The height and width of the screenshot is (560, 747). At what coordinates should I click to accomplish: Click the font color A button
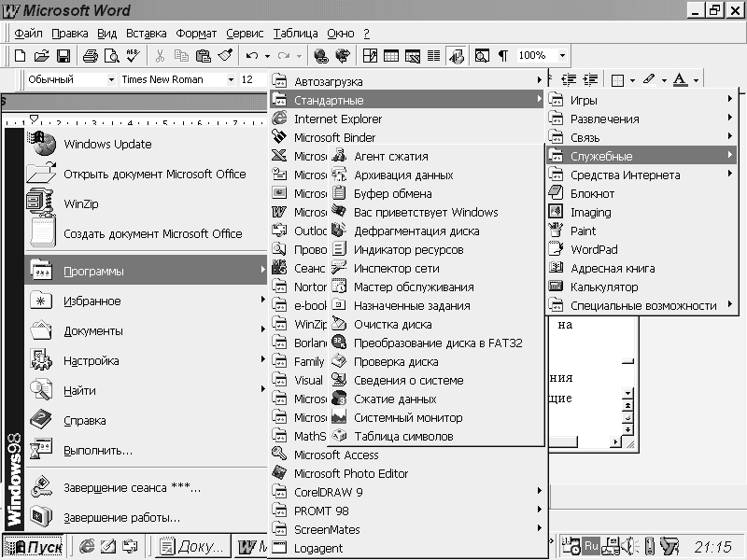coord(680,79)
